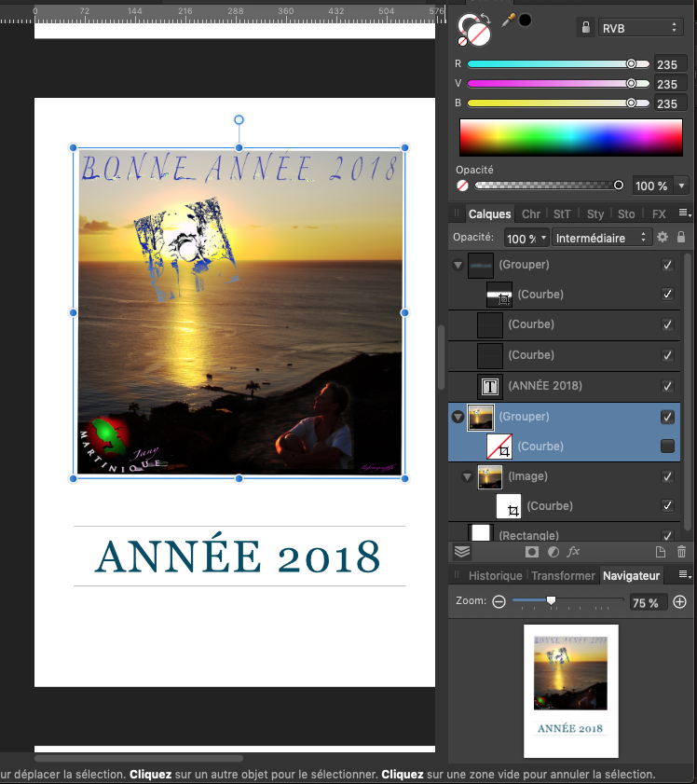This screenshot has height=784, width=697.
Task: Collapse the selected (Grouper) layer triangle
Action: (x=458, y=417)
